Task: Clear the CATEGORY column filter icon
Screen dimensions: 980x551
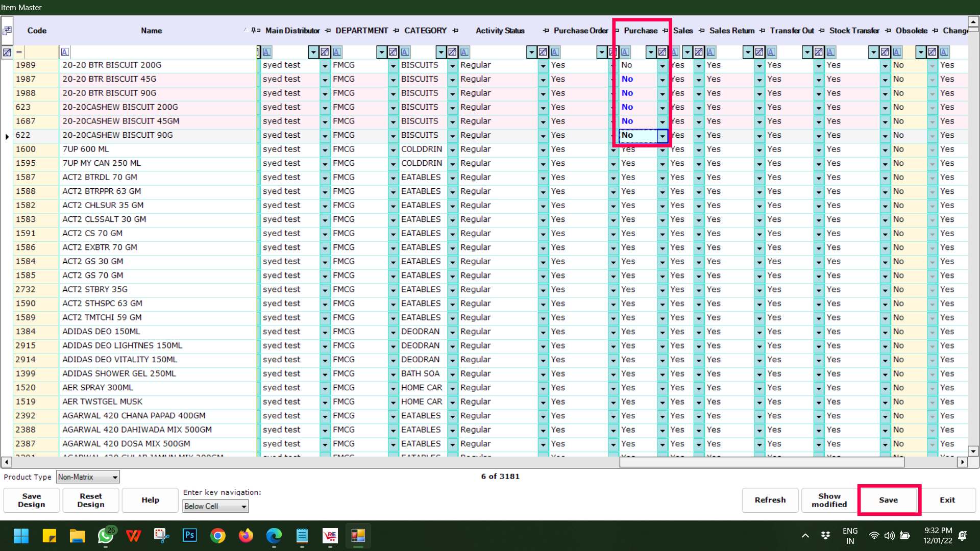Action: pyautogui.click(x=452, y=52)
